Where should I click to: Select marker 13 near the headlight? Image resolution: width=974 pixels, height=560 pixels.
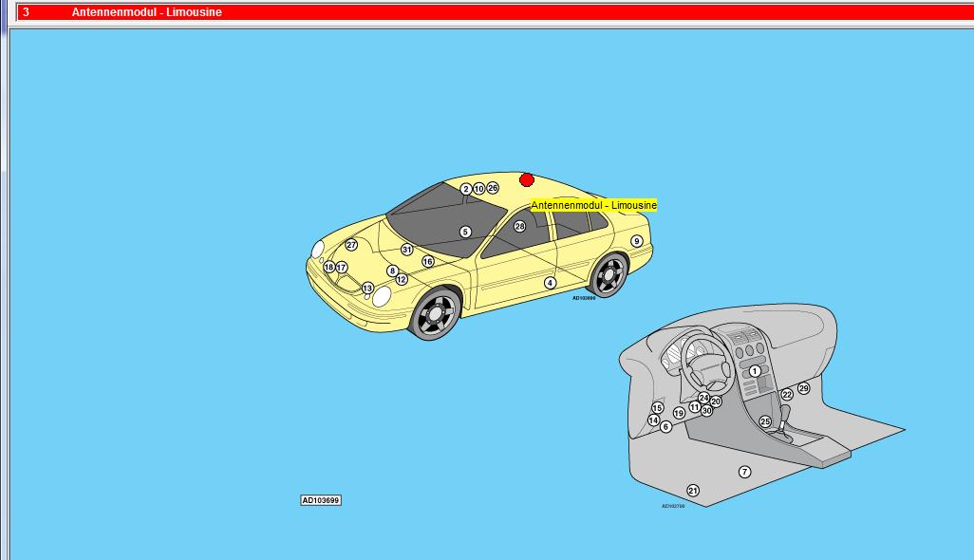(367, 289)
